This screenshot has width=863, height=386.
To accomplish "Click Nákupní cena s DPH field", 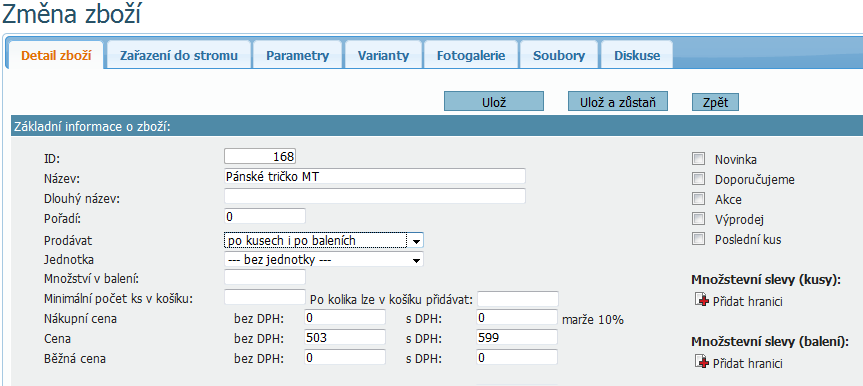I will coord(517,317).
